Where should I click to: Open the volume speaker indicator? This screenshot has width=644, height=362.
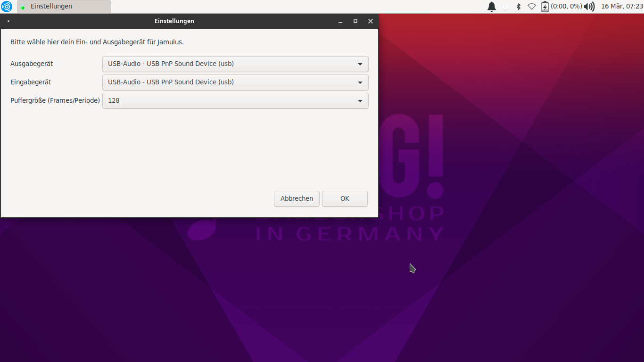pyautogui.click(x=589, y=7)
